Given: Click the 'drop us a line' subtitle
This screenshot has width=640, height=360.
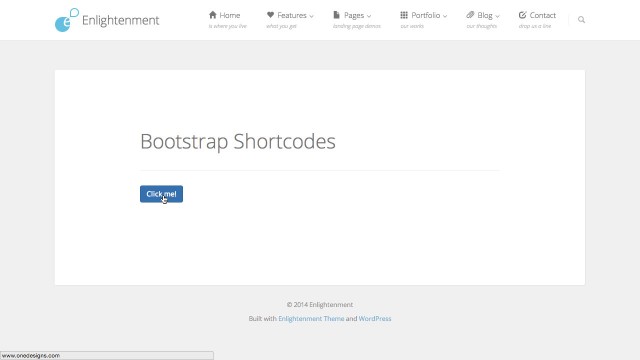Looking at the screenshot, I should coord(535,26).
